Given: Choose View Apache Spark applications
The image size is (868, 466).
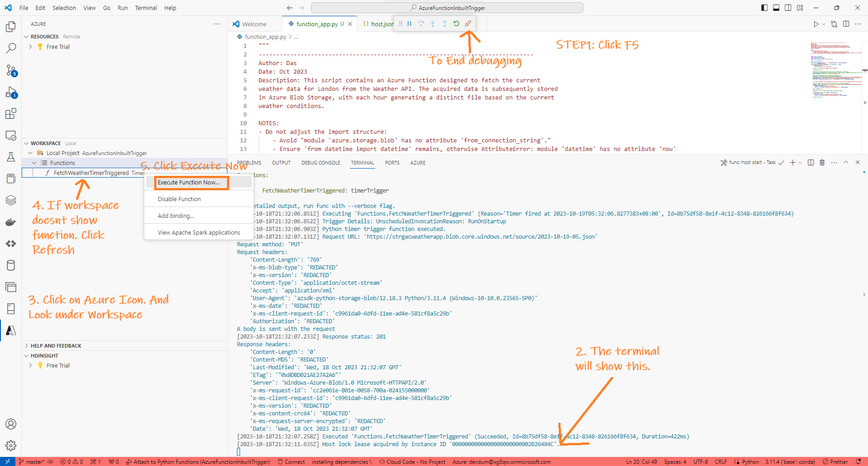Looking at the screenshot, I should [198, 232].
